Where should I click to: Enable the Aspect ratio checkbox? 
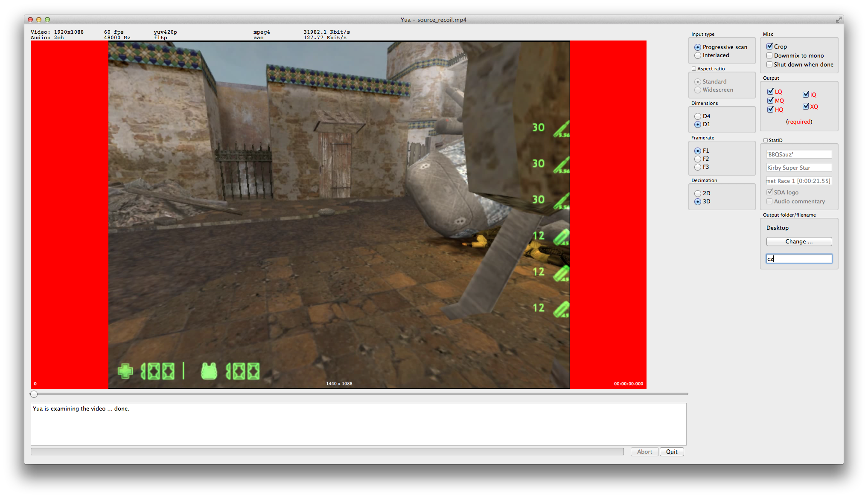[x=694, y=69]
